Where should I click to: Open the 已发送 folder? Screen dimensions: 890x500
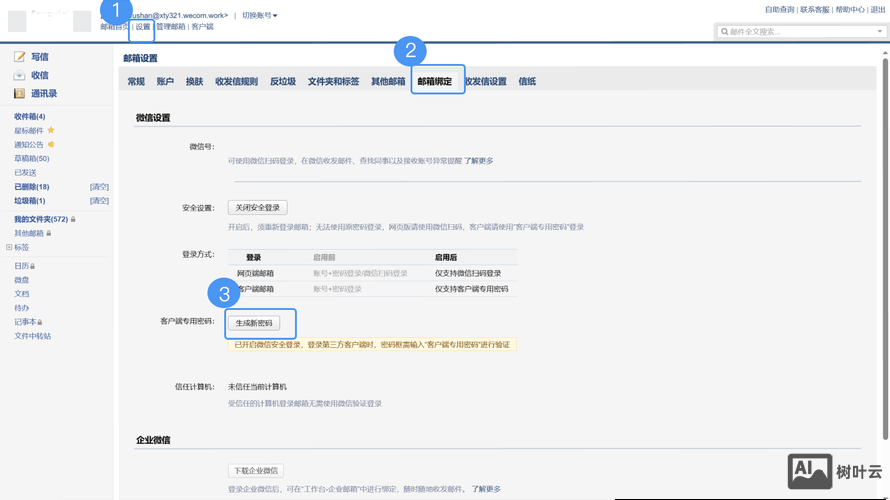pos(25,173)
